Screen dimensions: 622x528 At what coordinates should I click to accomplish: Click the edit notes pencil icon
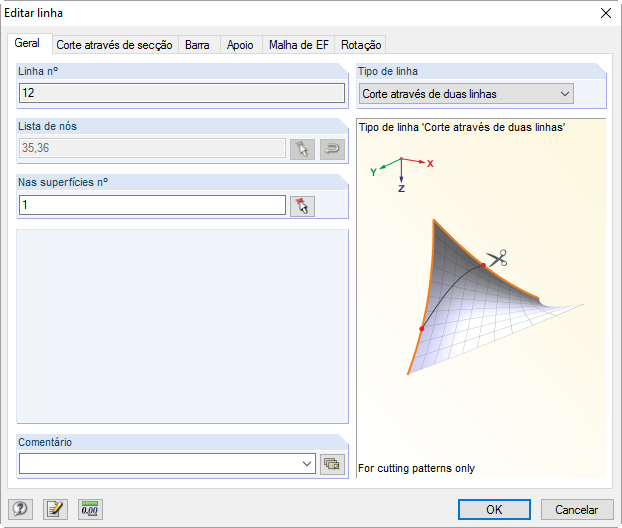pyautogui.click(x=55, y=509)
